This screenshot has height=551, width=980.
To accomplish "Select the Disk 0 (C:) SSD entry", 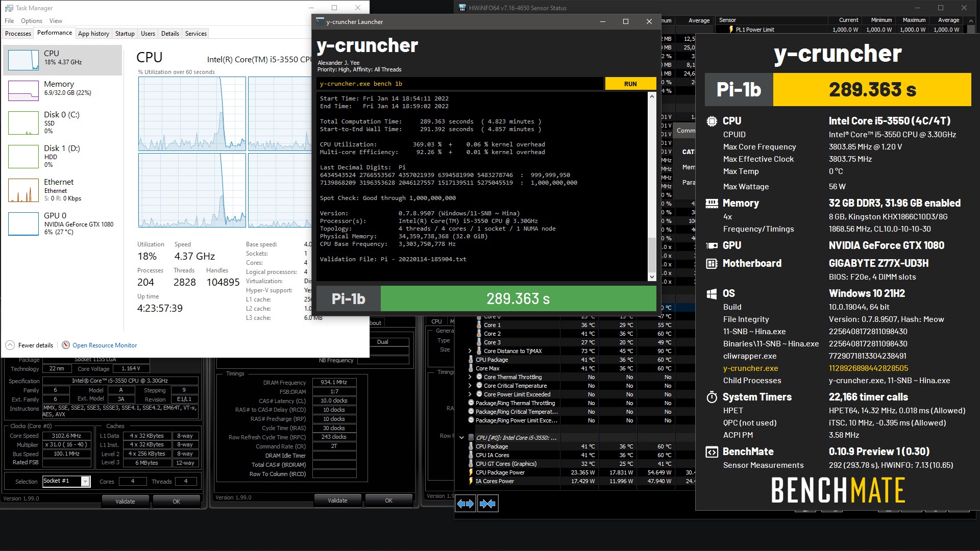I will (x=62, y=122).
